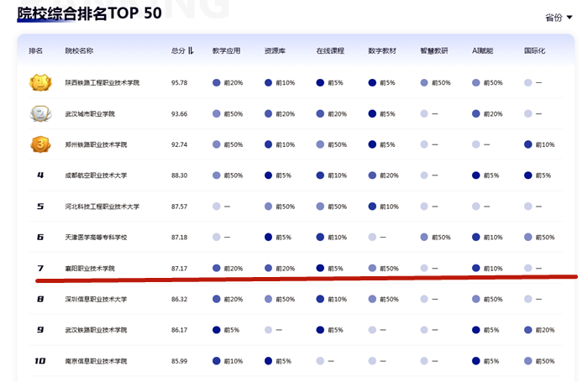Click the 院校综合排名TOP 50 heading
Viewport: 588px width, 382px height.
[x=88, y=17]
